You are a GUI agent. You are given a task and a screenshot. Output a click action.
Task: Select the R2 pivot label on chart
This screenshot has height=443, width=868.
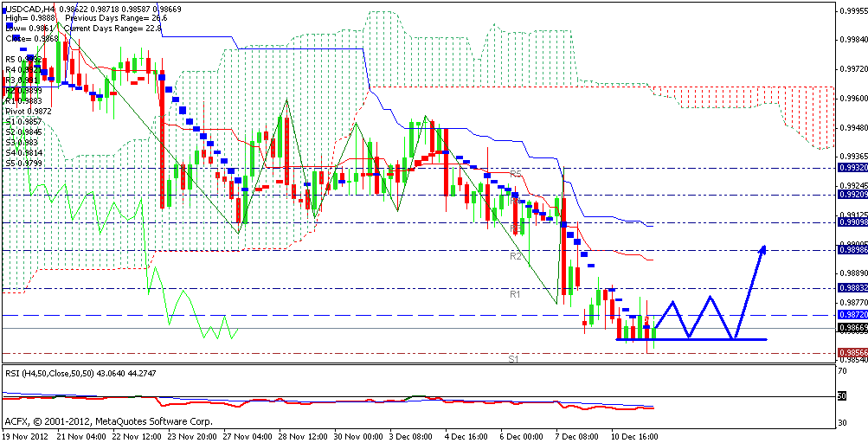(x=514, y=257)
